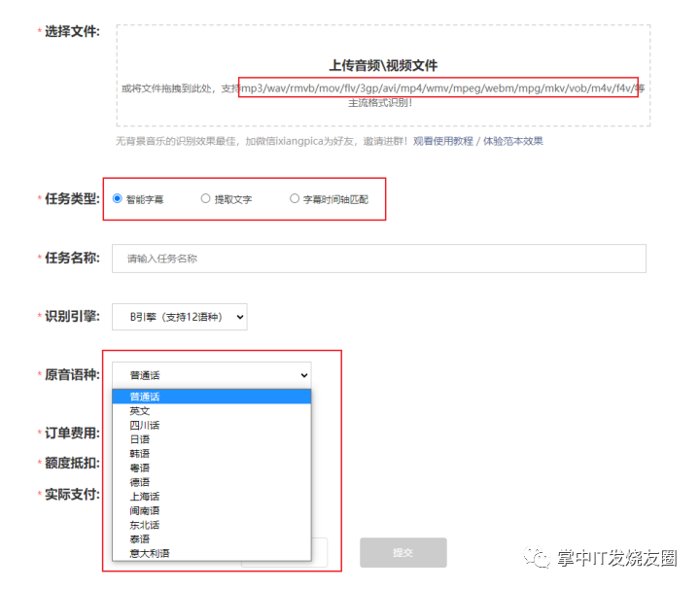Open the 观看使用教程 link

tap(443, 142)
